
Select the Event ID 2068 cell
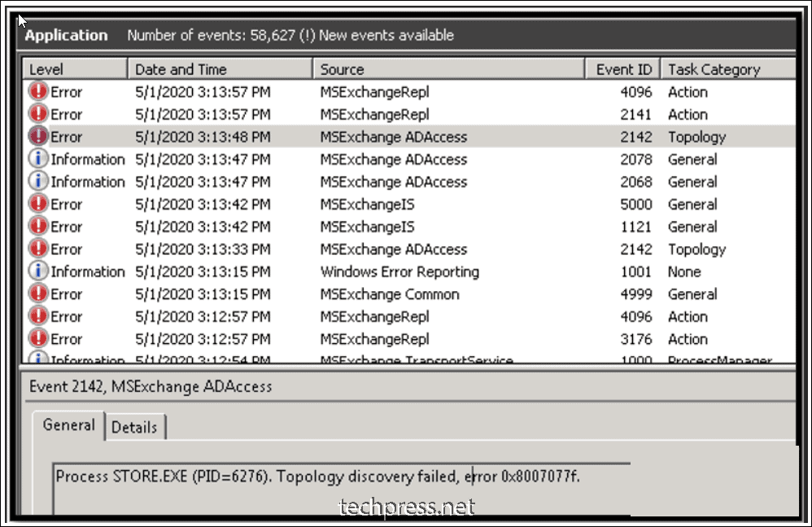tap(636, 181)
